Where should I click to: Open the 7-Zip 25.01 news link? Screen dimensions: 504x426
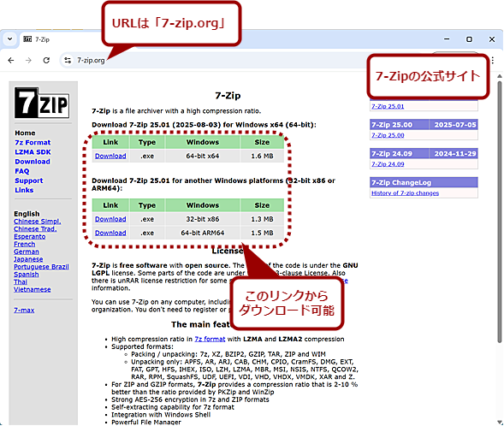(x=388, y=106)
